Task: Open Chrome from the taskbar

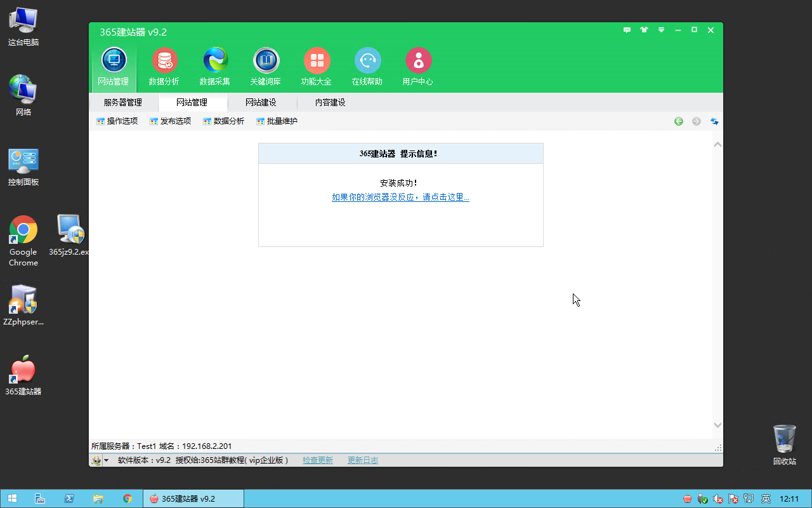Action: tap(128, 498)
